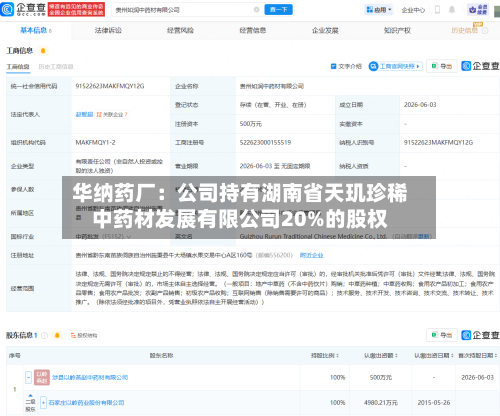Screen dimensions: 500x416
Task: Sort by 持股比例 column arrows
Action: (x=338, y=356)
